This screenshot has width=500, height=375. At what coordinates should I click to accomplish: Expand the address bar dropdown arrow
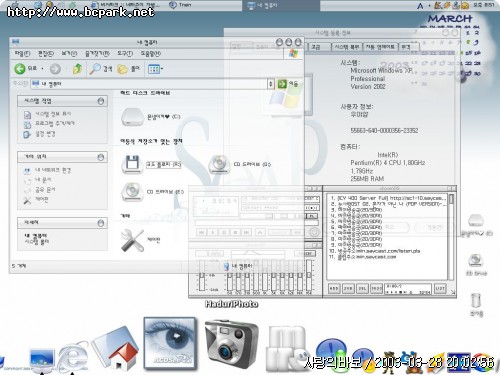point(271,84)
